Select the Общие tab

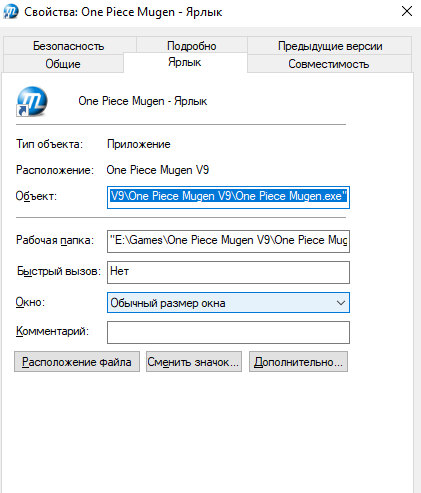coord(63,64)
